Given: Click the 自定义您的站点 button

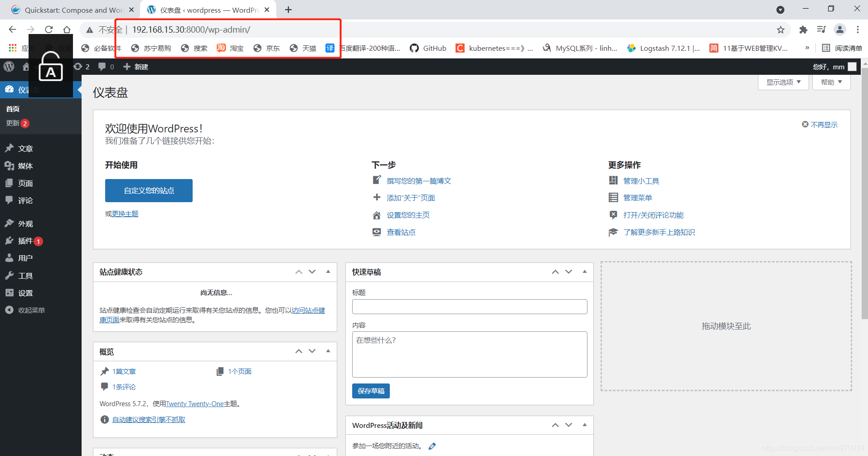Looking at the screenshot, I should [x=149, y=191].
